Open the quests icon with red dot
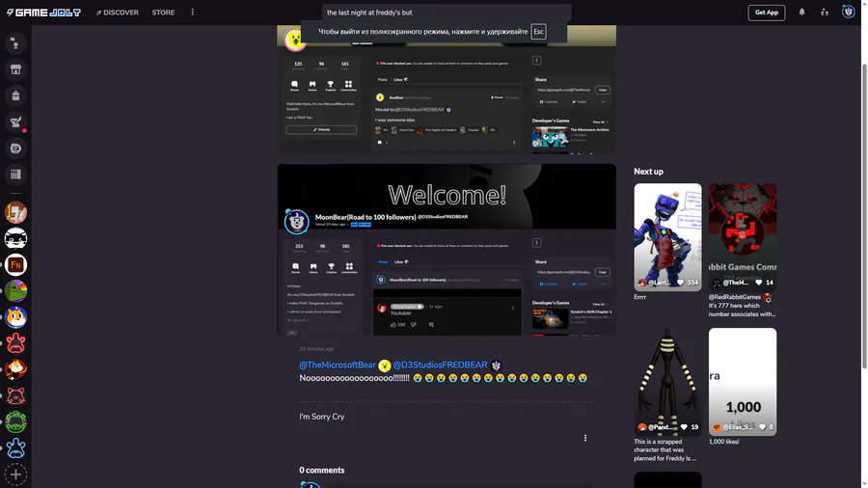Screen dimensions: 868x488 click(x=15, y=122)
